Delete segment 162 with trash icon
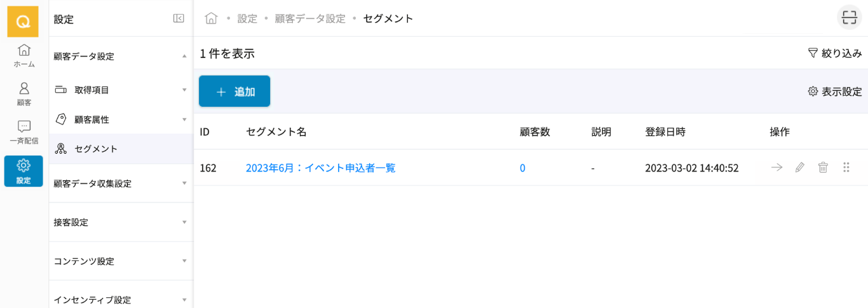This screenshot has height=308, width=868. 823,168
